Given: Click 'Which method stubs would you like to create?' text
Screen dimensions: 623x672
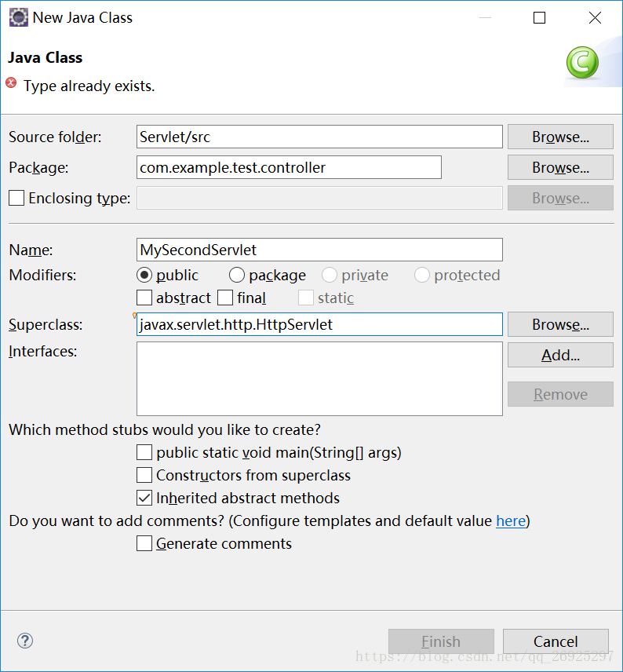Looking at the screenshot, I should [x=165, y=430].
